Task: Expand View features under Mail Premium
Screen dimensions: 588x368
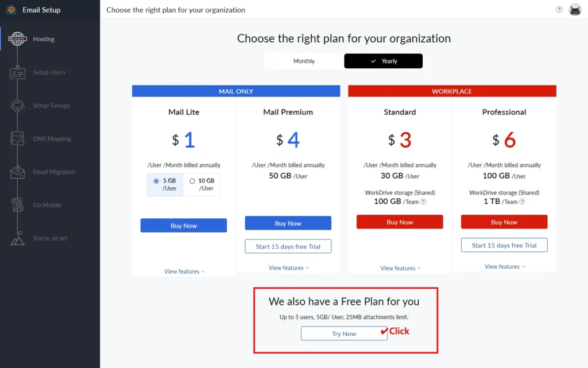Action: click(288, 268)
